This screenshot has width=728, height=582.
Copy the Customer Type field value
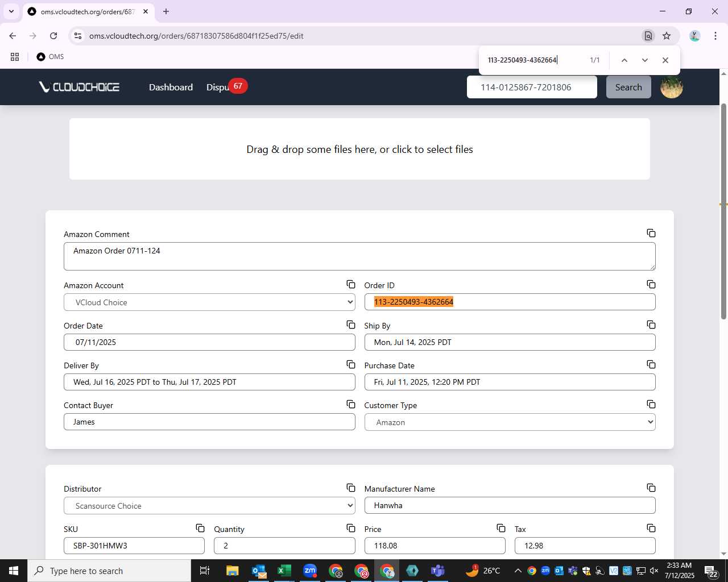coord(651,404)
